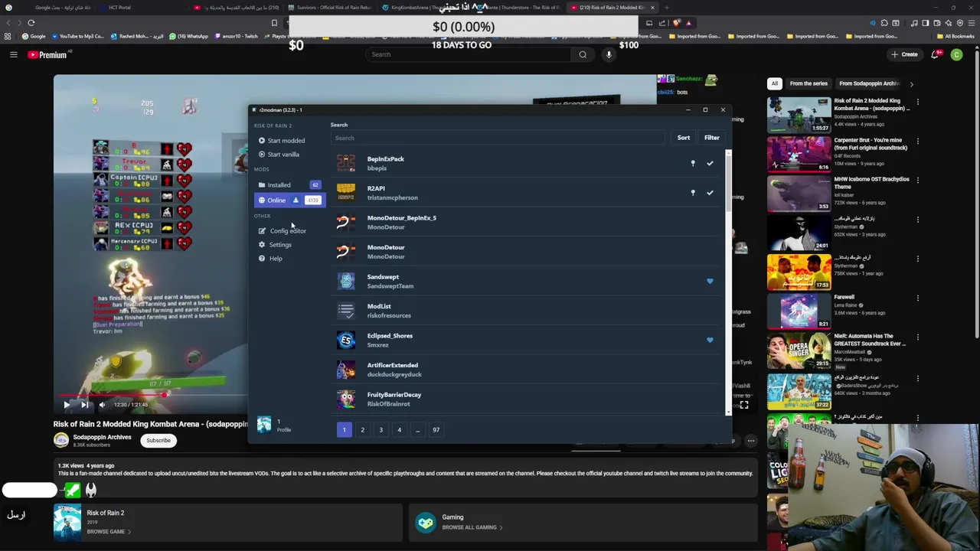
Task: Click the pin icon on R2API row
Action: 693,193
